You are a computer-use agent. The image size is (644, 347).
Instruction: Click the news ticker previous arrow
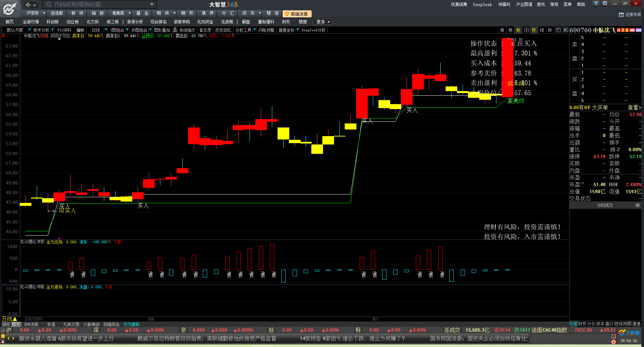pyautogui.click(x=9, y=338)
